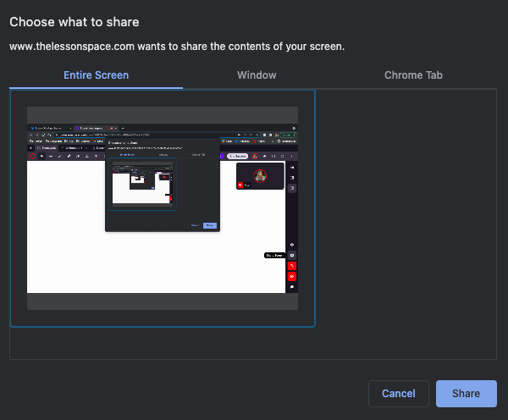Select the Entire Screen tab
This screenshot has width=508, height=420.
coord(97,75)
